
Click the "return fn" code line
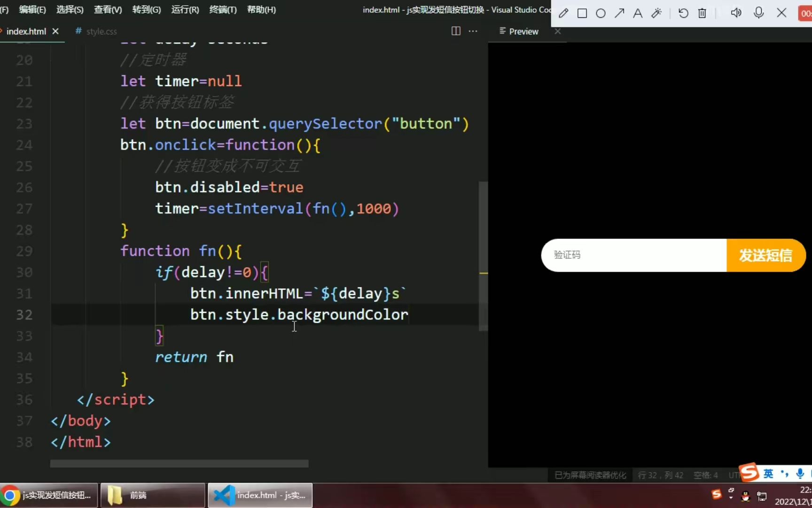[194, 357]
